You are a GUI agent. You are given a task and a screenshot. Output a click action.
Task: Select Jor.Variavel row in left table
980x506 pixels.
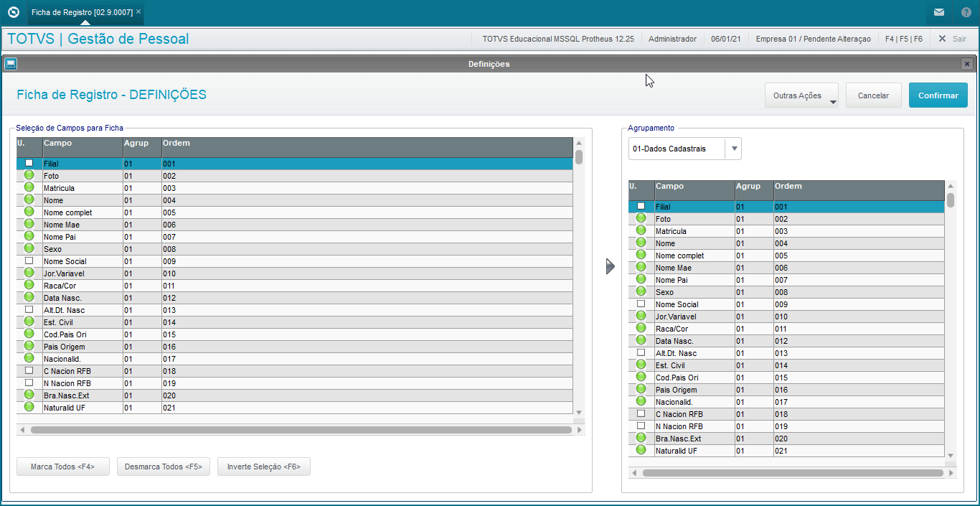[295, 273]
